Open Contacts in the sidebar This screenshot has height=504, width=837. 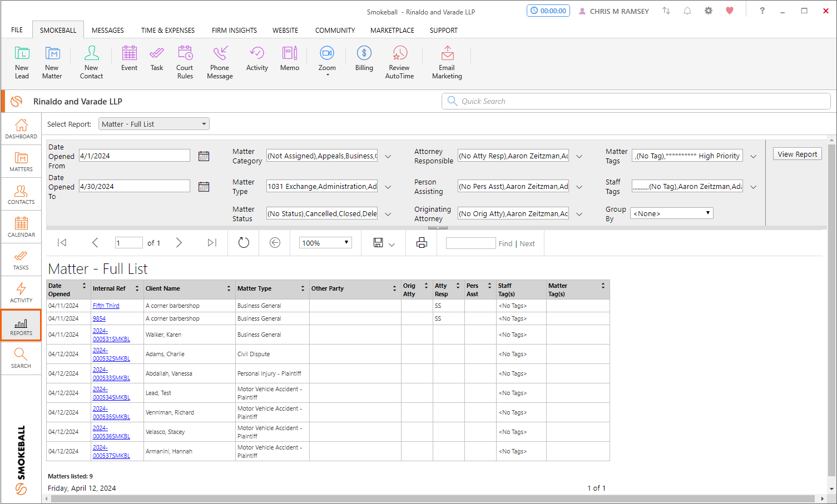click(21, 194)
